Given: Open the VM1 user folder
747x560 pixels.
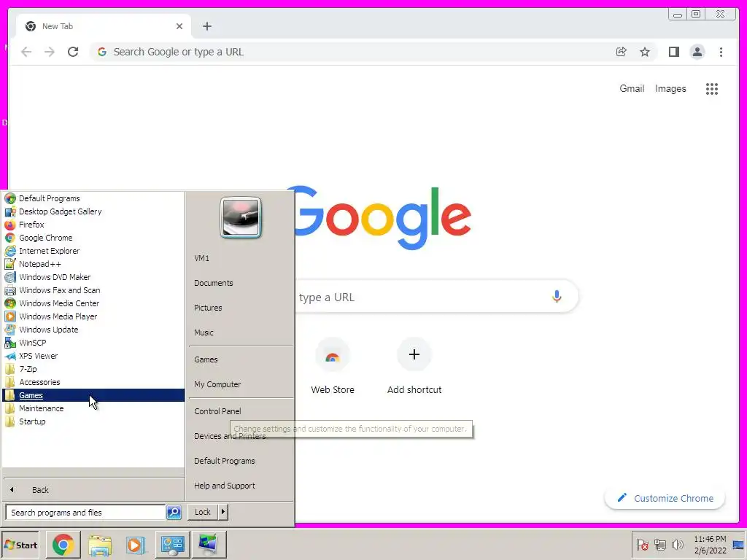Looking at the screenshot, I should [x=240, y=258].
